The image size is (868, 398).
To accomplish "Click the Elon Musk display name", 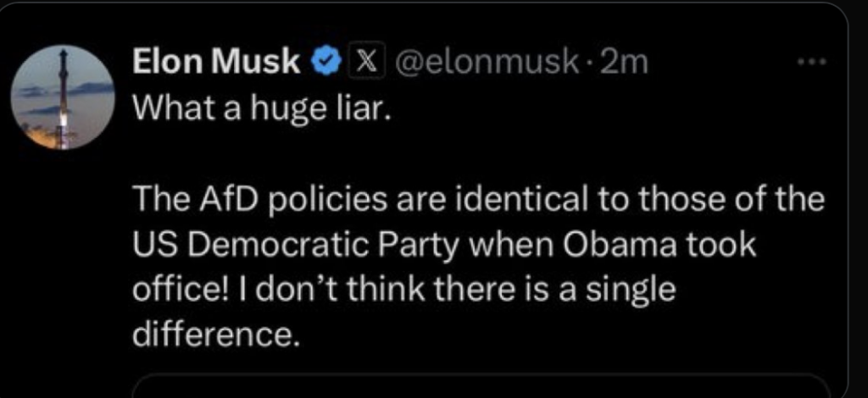I will tap(217, 63).
